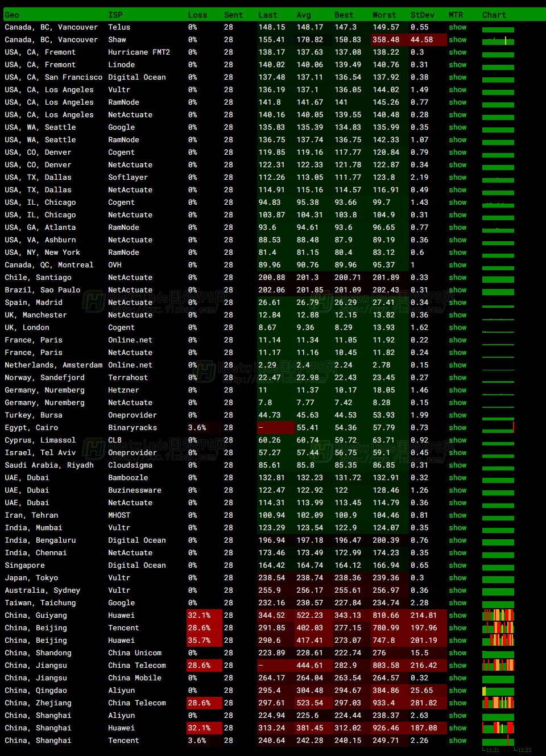Show MTR for Tehran MHOST row

[x=457, y=515]
